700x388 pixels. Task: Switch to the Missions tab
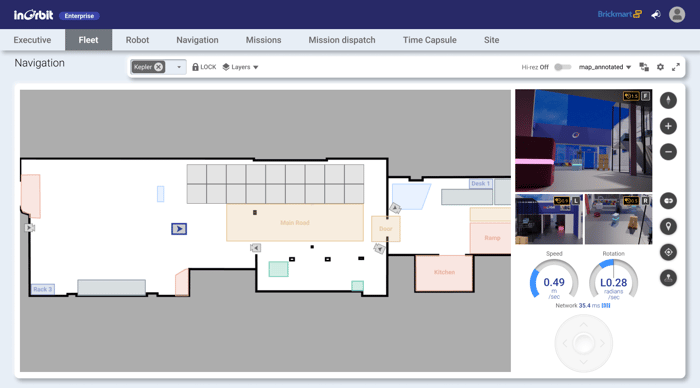[x=263, y=40]
